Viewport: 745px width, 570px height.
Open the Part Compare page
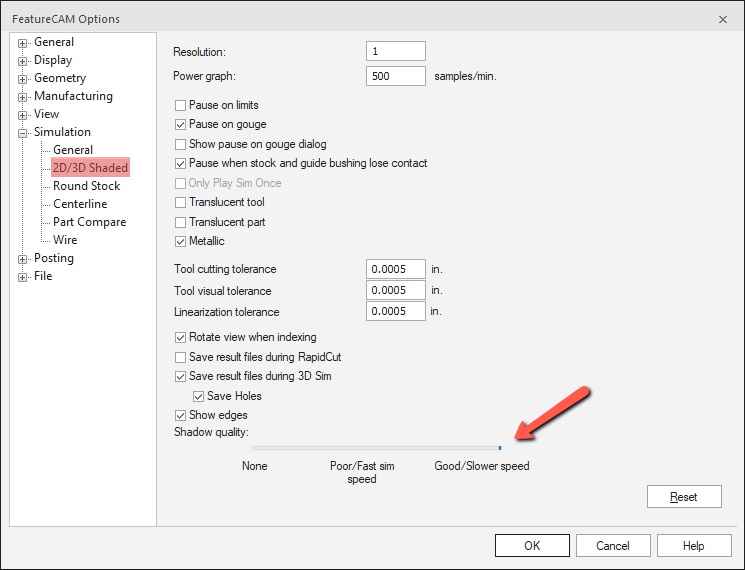pyautogui.click(x=89, y=222)
